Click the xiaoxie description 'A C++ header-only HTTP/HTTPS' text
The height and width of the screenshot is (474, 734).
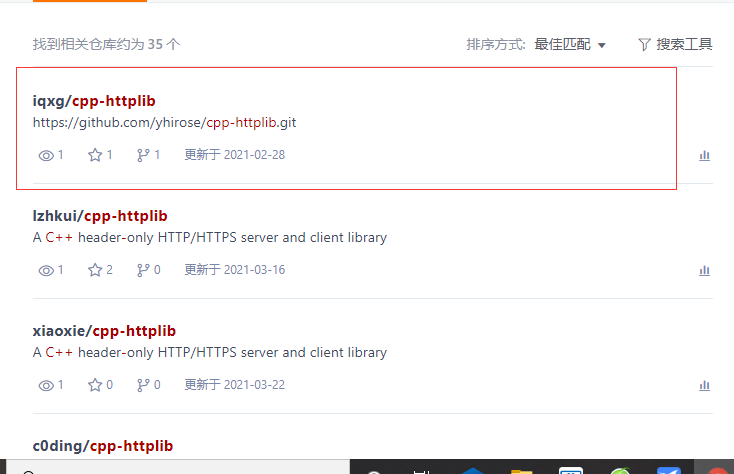tap(210, 353)
